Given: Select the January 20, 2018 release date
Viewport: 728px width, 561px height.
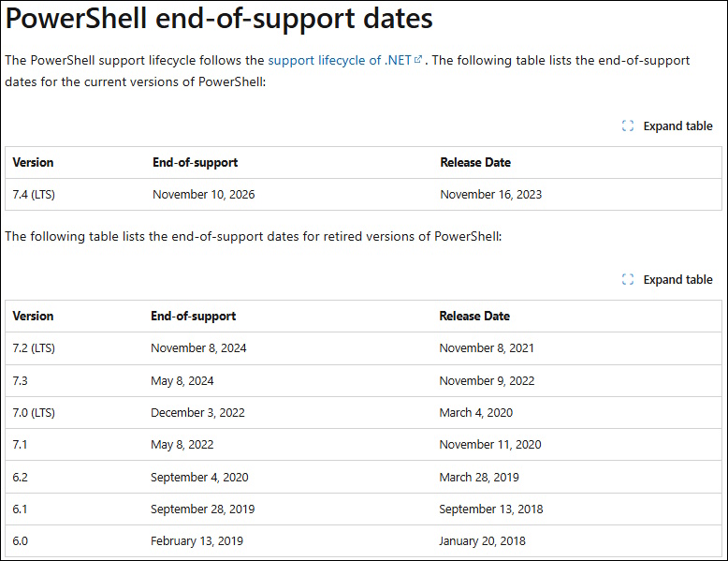Looking at the screenshot, I should [x=483, y=541].
